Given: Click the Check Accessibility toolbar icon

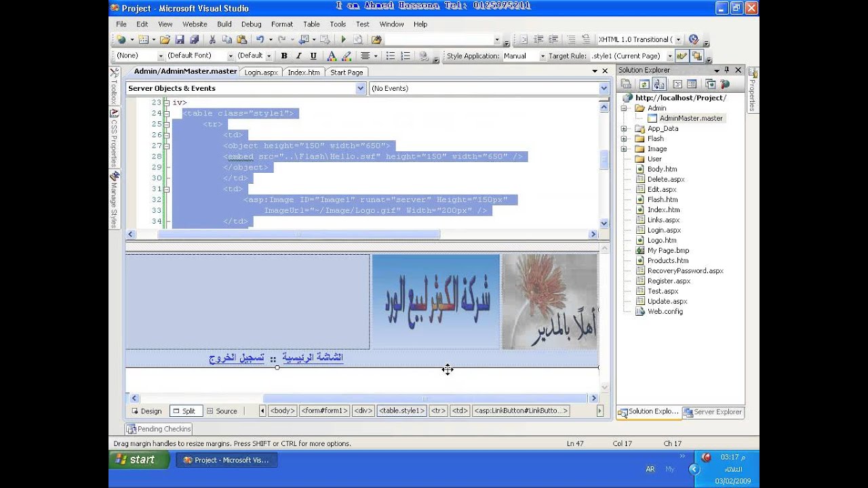Looking at the screenshot, I should tap(693, 39).
